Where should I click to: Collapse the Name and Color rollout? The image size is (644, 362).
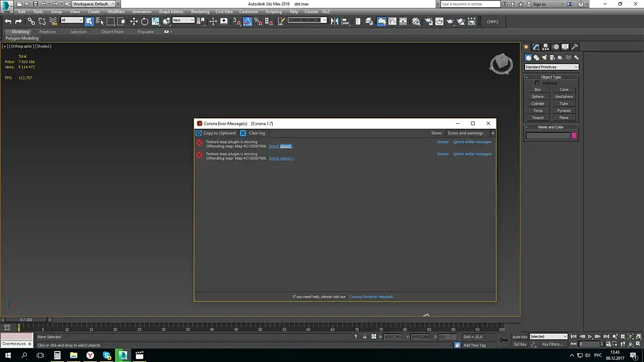pyautogui.click(x=551, y=127)
